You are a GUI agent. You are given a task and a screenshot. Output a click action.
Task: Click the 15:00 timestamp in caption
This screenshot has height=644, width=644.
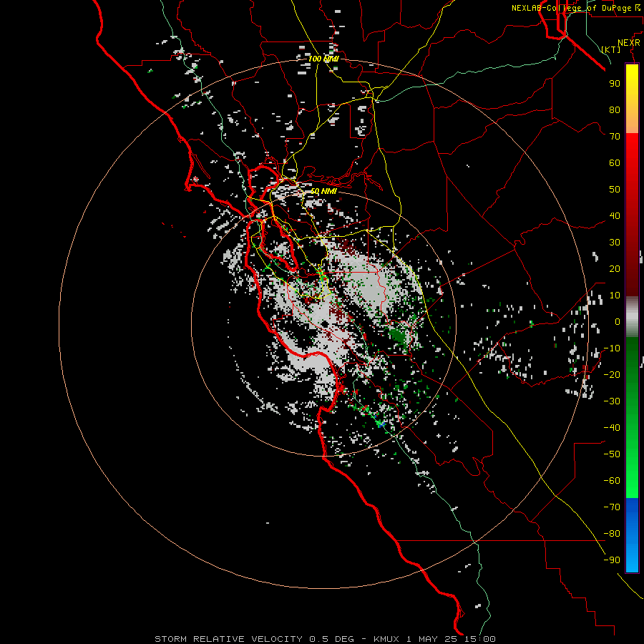pyautogui.click(x=480, y=639)
